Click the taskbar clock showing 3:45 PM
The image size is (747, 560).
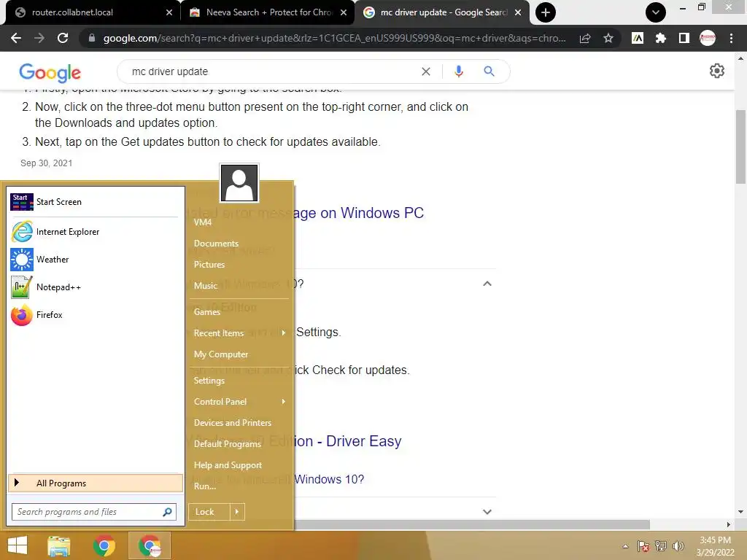pos(715,546)
